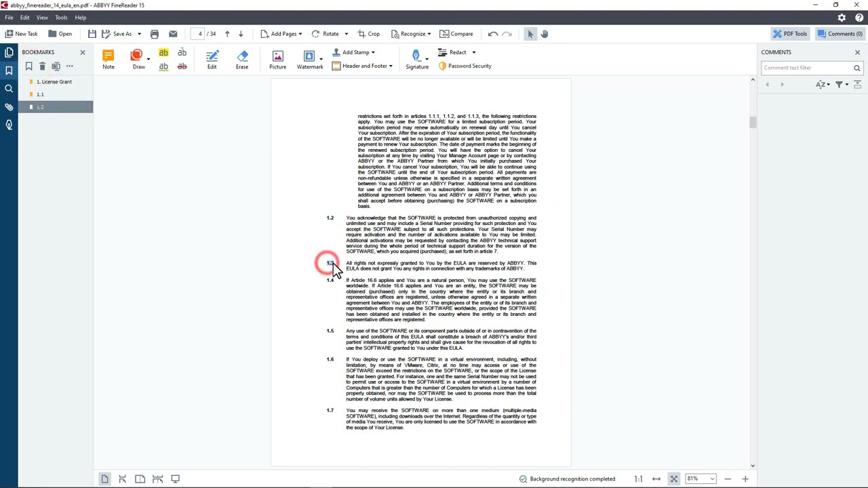Open the Help menu
Viewport: 868px width, 488px height.
point(81,18)
